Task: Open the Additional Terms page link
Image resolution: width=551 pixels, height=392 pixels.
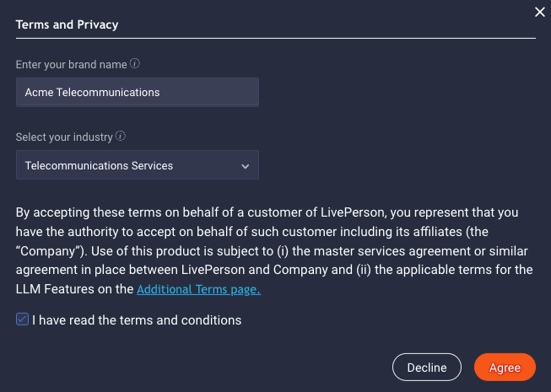Action: point(199,289)
